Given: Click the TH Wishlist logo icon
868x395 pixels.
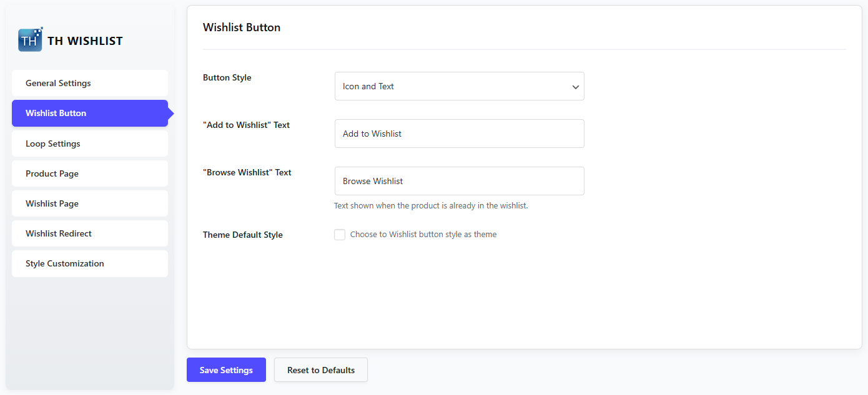Looking at the screenshot, I should pos(30,40).
